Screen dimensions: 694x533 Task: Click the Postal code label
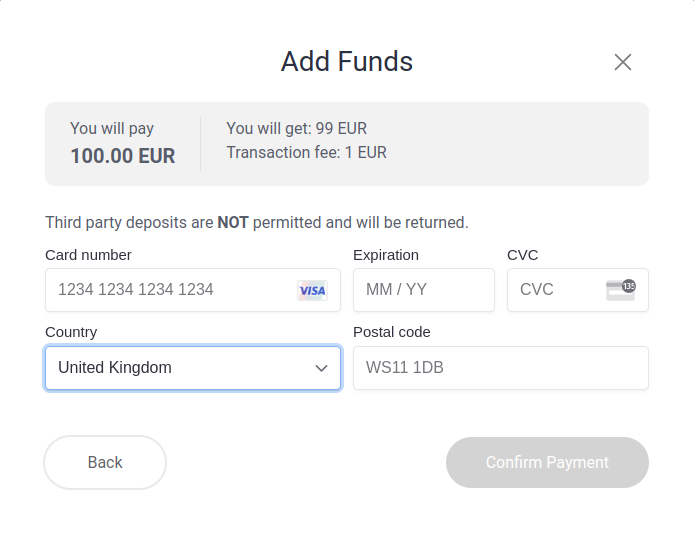coord(392,332)
